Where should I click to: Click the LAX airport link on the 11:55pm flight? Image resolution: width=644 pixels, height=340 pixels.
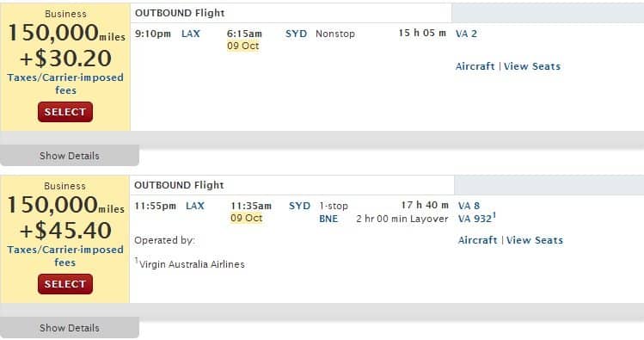coord(195,206)
